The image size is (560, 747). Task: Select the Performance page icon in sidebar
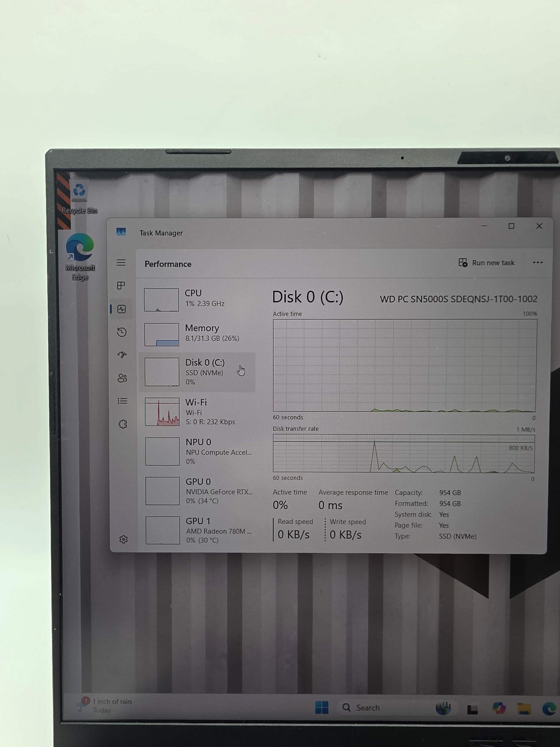click(x=121, y=309)
